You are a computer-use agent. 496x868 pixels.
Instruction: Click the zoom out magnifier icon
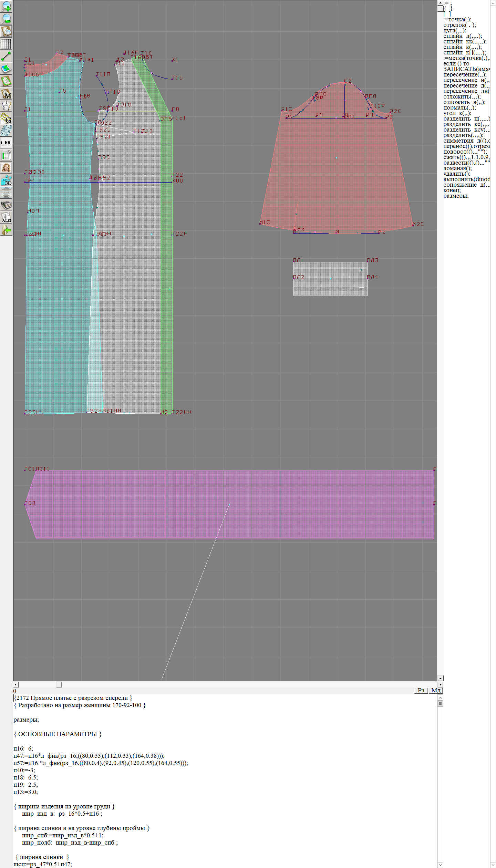[6, 19]
